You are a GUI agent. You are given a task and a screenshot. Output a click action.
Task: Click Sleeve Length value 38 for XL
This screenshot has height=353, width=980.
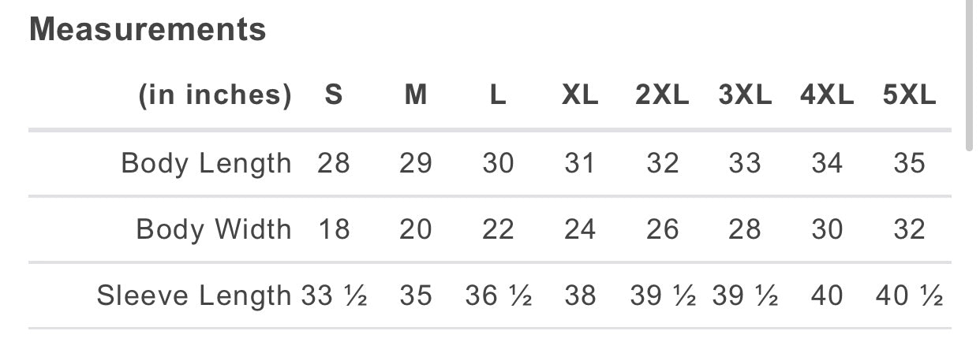click(x=580, y=296)
